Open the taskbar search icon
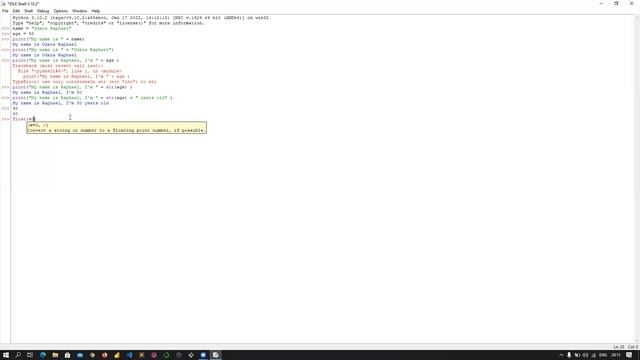 18,355
